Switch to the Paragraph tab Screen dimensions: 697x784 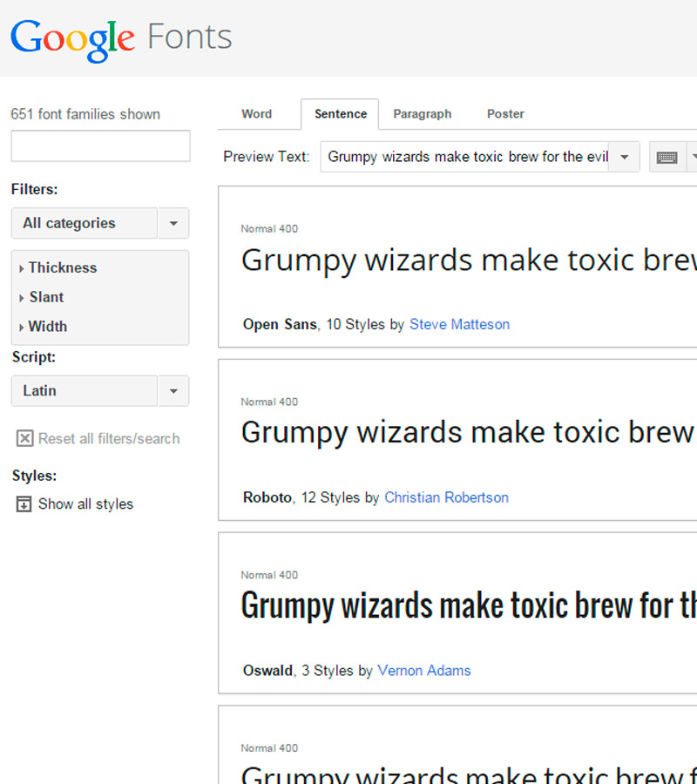click(422, 114)
